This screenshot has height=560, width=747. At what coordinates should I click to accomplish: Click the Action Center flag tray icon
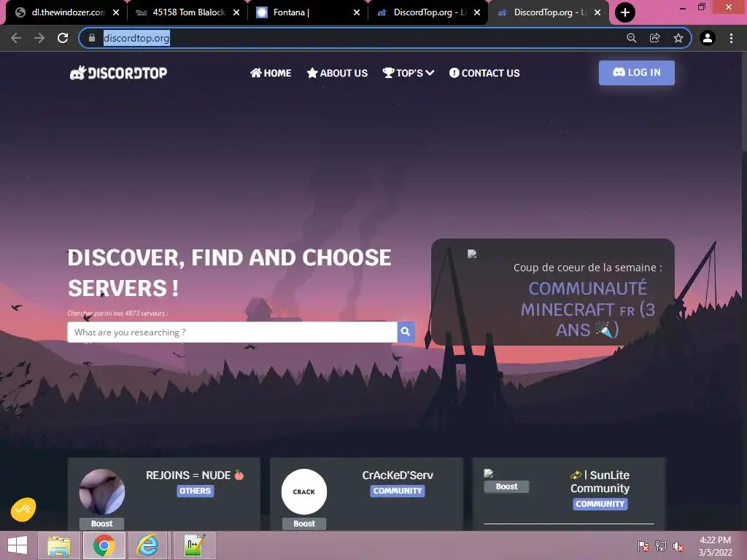click(x=643, y=546)
